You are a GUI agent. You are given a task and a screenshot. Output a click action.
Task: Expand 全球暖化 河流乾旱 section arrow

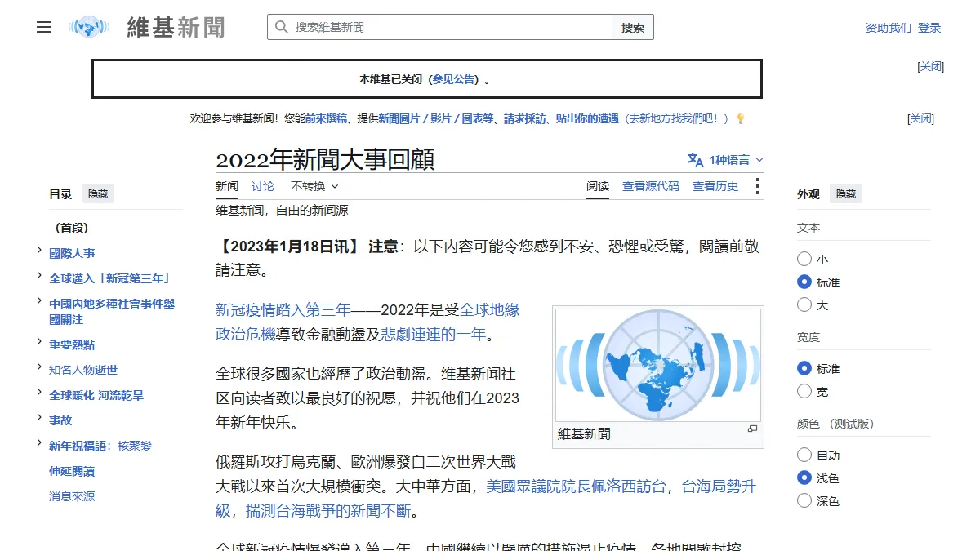tap(40, 393)
